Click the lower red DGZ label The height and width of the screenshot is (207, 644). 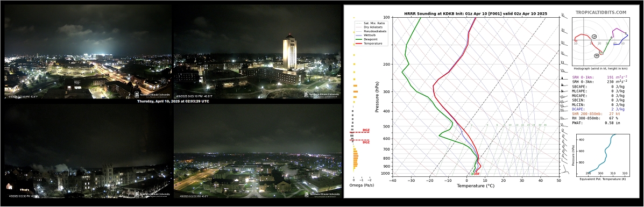pos(365,142)
